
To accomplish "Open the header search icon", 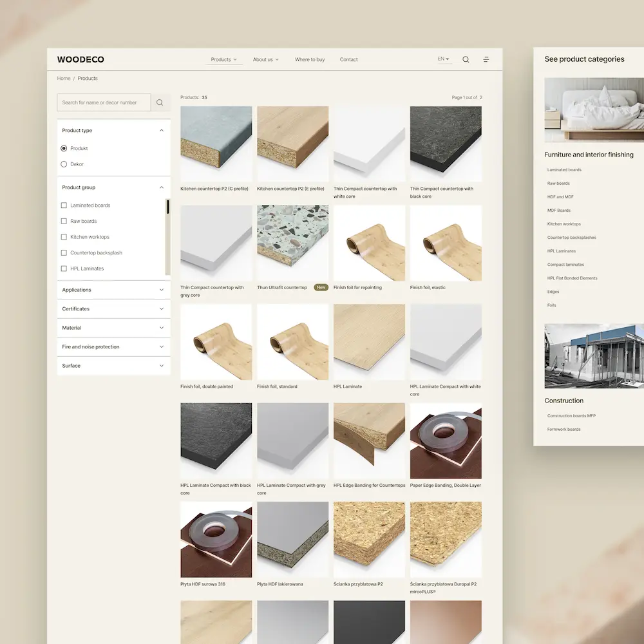I will pos(466,60).
